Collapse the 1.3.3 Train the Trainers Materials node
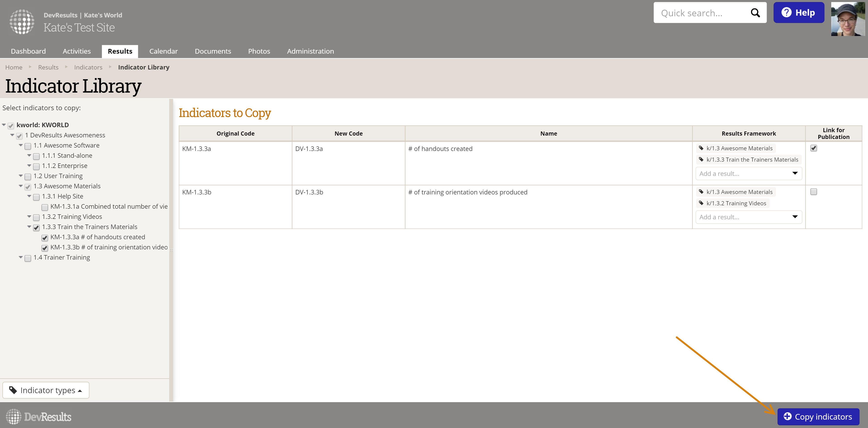Image resolution: width=868 pixels, height=428 pixels. click(29, 227)
